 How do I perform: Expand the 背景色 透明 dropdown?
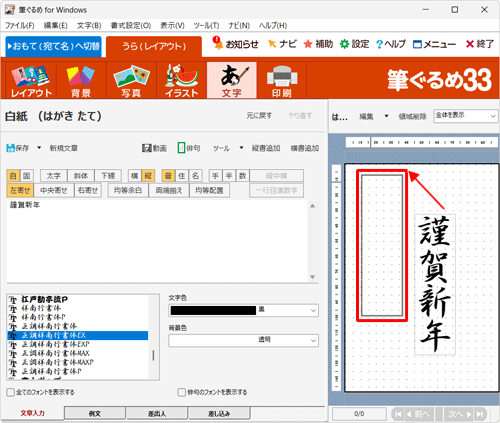point(313,340)
